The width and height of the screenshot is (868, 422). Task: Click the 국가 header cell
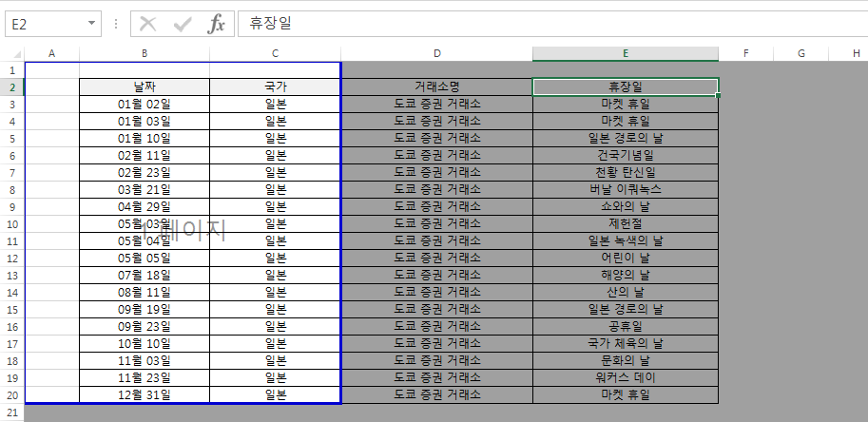tap(275, 86)
